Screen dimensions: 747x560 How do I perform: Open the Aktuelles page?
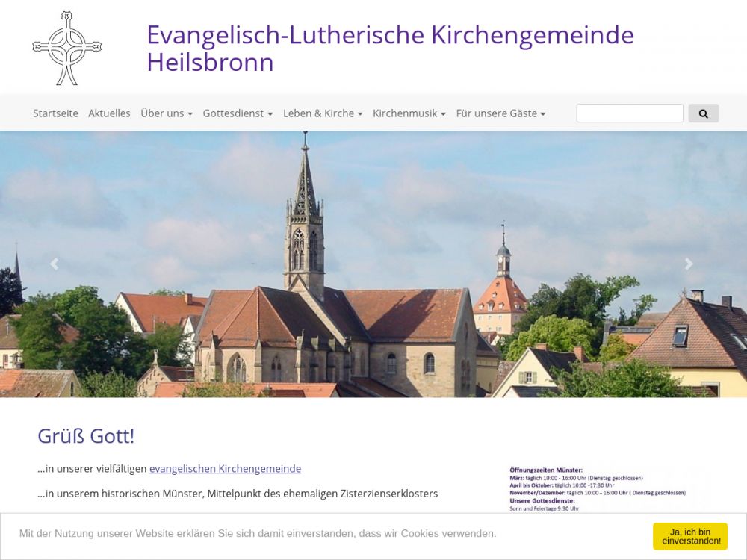point(109,113)
